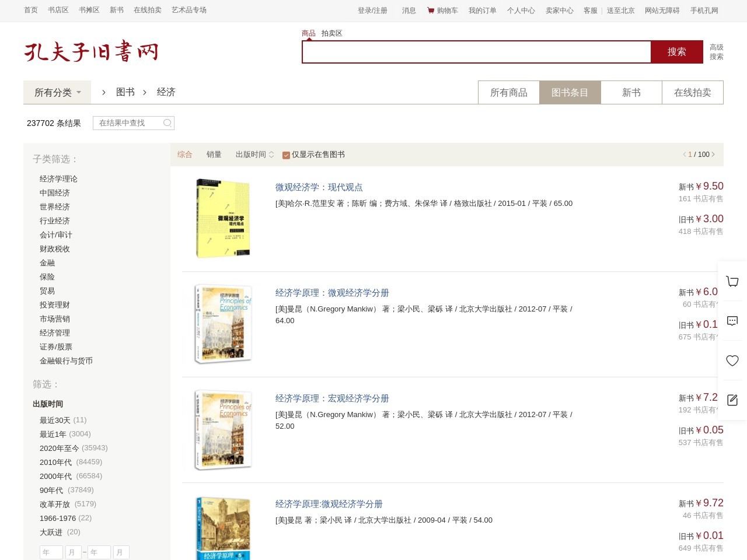Open the 送至北京 delivery location selector
The width and height of the screenshot is (747, 560).
(620, 10)
